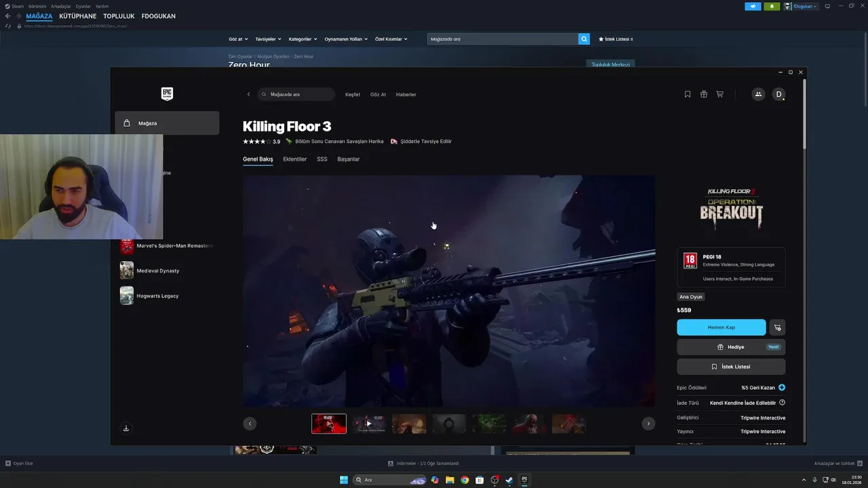The image size is (868, 488).
Task: Open Arkadaşlar menu in Steam
Action: 61,6
